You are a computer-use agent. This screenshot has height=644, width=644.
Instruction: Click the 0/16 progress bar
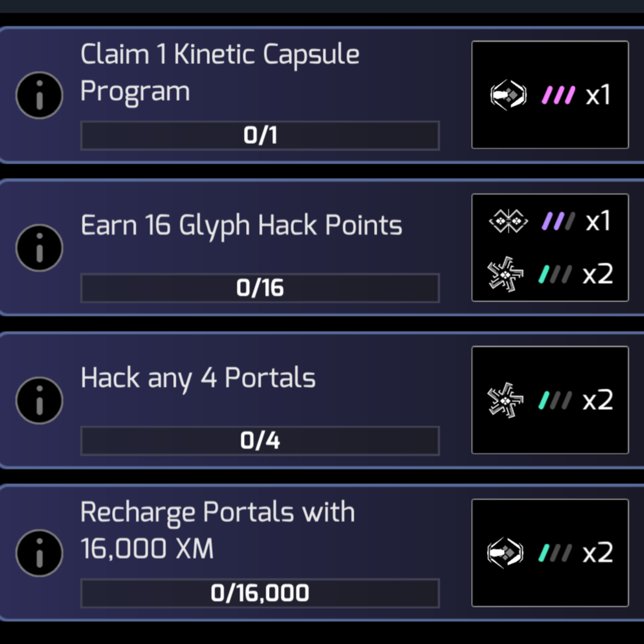260,288
